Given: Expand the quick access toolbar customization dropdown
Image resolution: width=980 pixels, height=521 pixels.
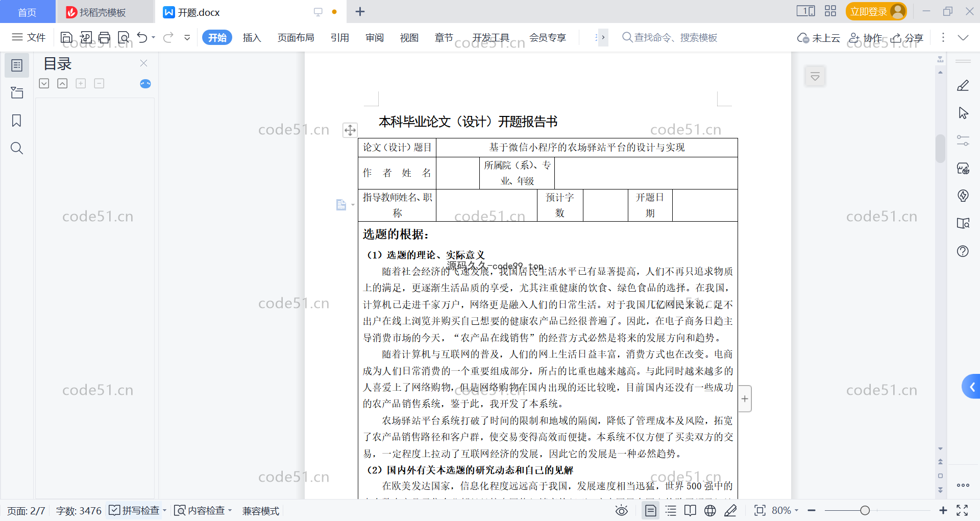Looking at the screenshot, I should point(187,37).
